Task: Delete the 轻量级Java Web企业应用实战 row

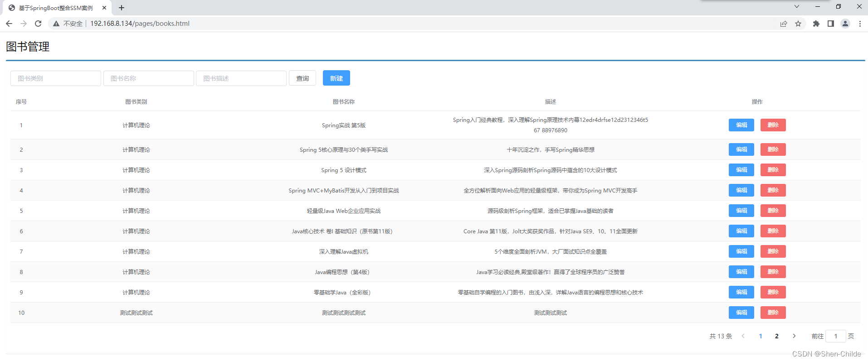Action: 773,211
